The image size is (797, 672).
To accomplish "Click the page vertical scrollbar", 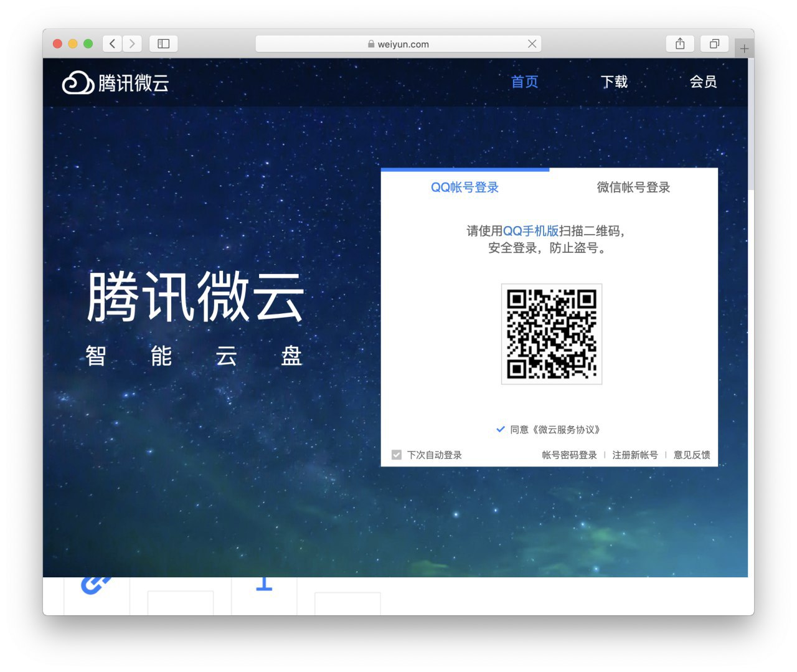I will (751, 125).
